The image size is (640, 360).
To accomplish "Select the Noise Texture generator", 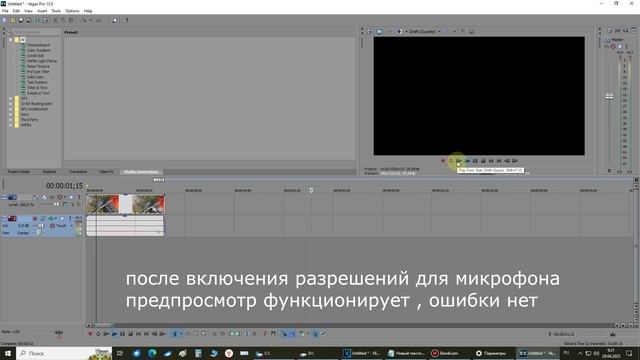I will pyautogui.click(x=38, y=66).
